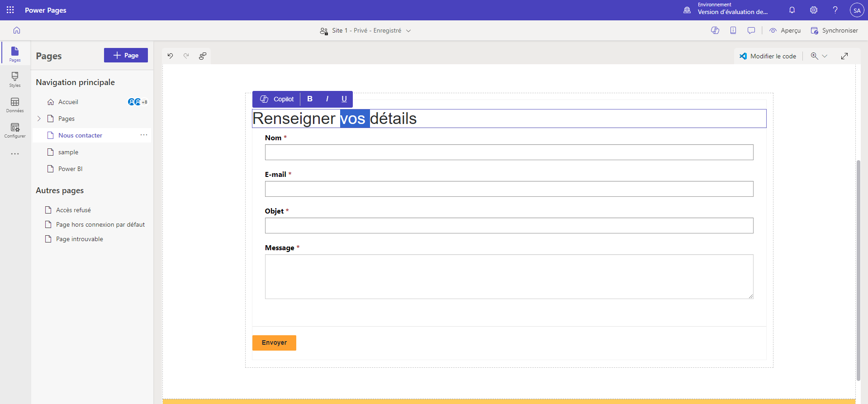Open Nous contacter more options
Image resolution: width=868 pixels, height=404 pixels.
click(144, 135)
